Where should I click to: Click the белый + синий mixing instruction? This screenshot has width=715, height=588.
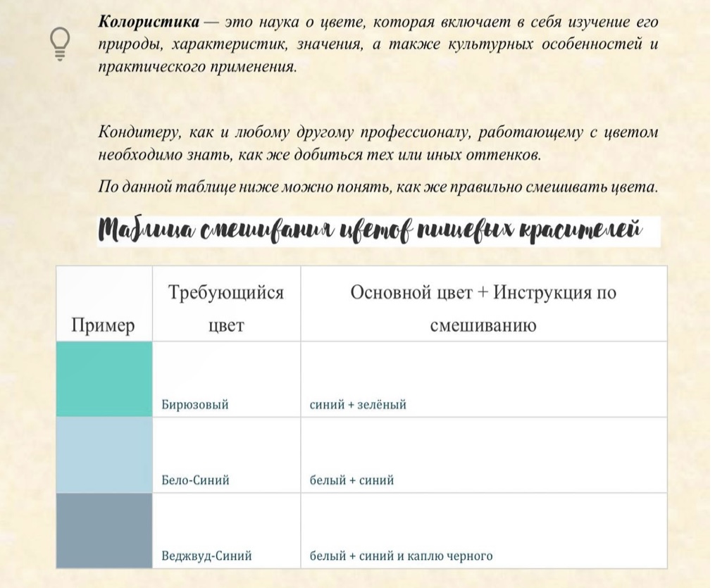pyautogui.click(x=352, y=480)
